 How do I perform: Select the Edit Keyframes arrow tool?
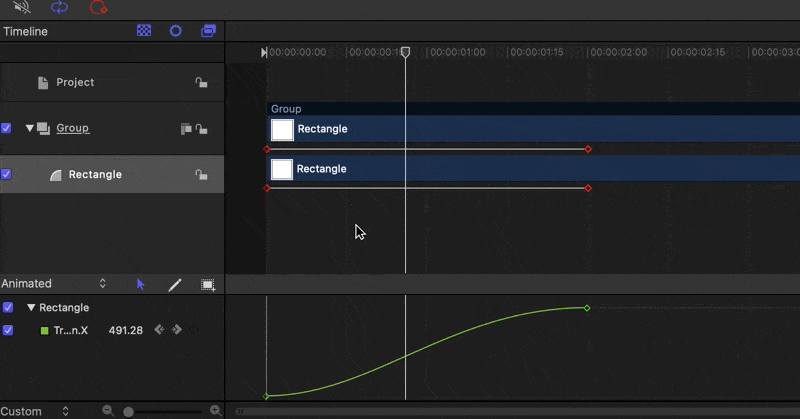(141, 284)
